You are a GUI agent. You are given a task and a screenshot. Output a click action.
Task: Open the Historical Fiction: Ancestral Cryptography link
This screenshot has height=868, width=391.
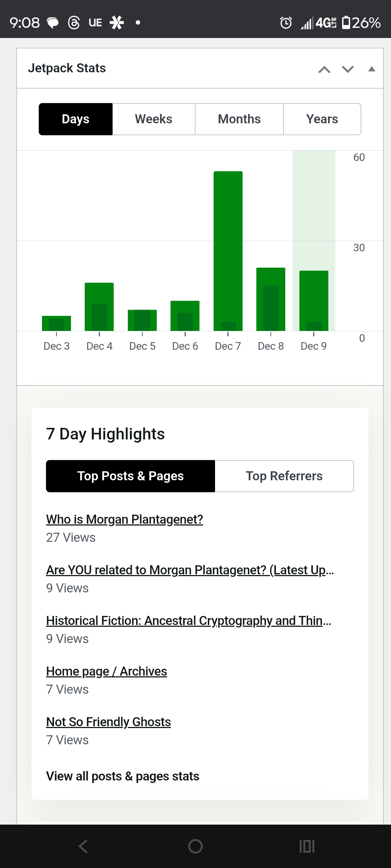click(188, 621)
